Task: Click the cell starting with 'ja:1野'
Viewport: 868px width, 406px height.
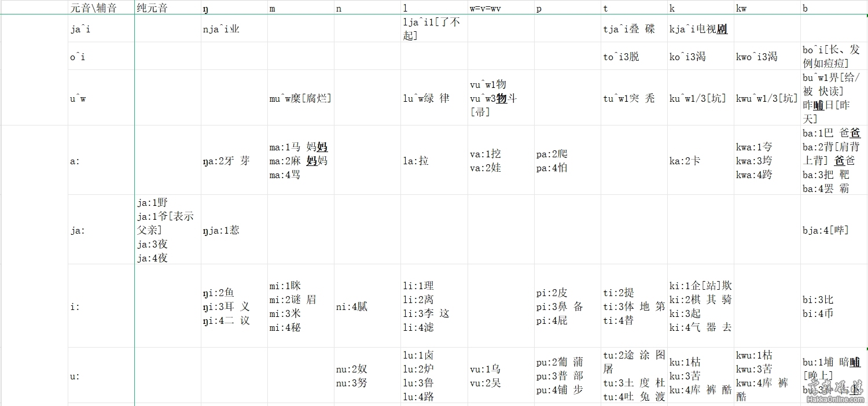Action: (167, 230)
